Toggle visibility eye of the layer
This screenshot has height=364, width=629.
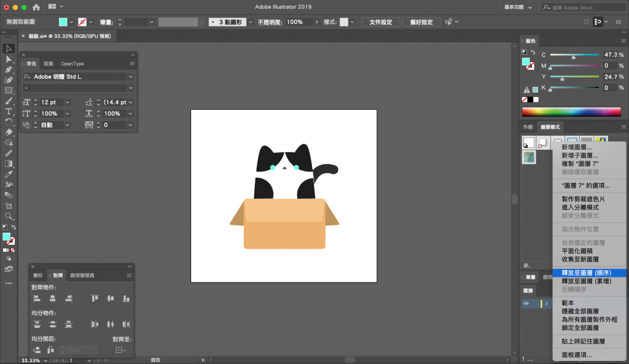click(526, 303)
